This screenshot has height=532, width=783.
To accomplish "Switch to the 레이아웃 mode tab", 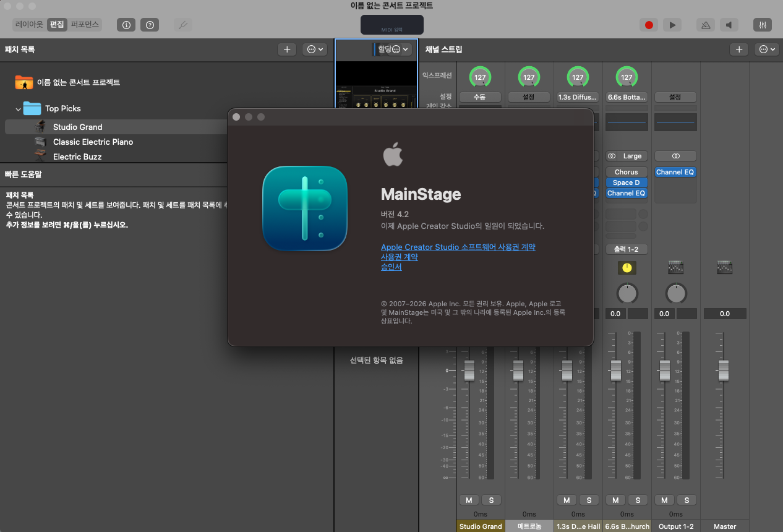I will click(x=29, y=25).
